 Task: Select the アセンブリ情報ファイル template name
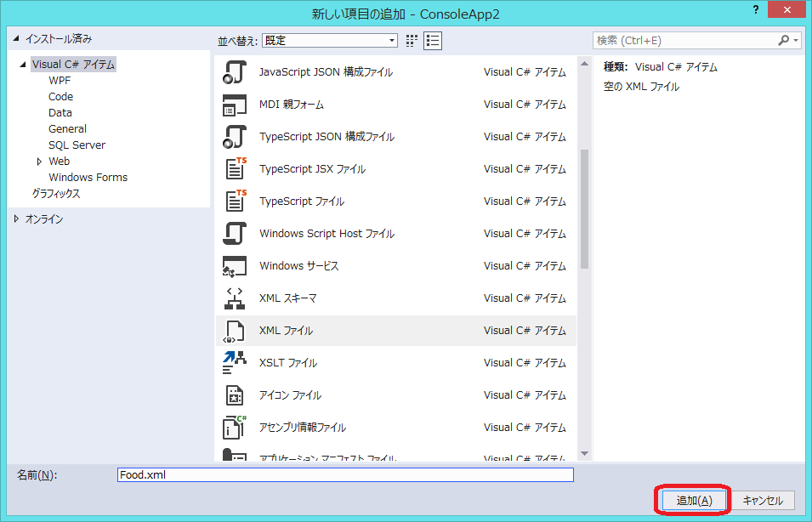[303, 428]
